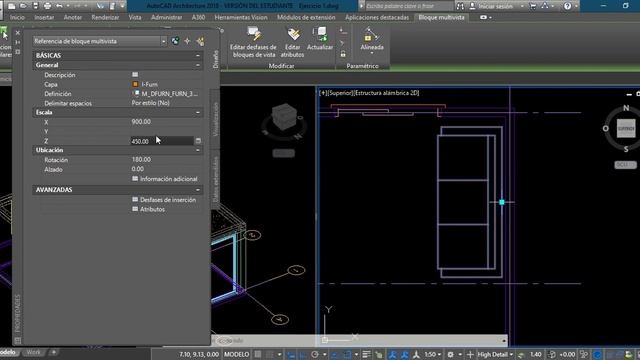Open the Renderizar ribbon tab

click(x=105, y=18)
